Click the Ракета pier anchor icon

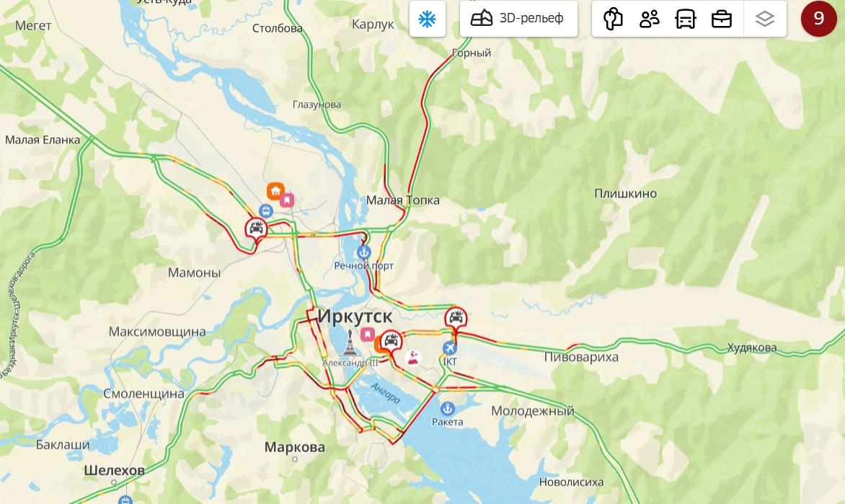pos(447,408)
